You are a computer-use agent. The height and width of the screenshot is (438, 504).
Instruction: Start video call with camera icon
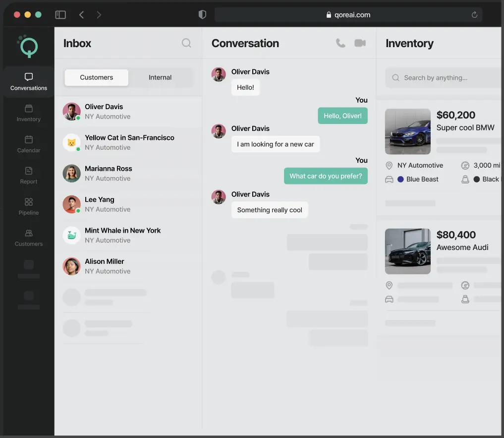click(x=360, y=43)
